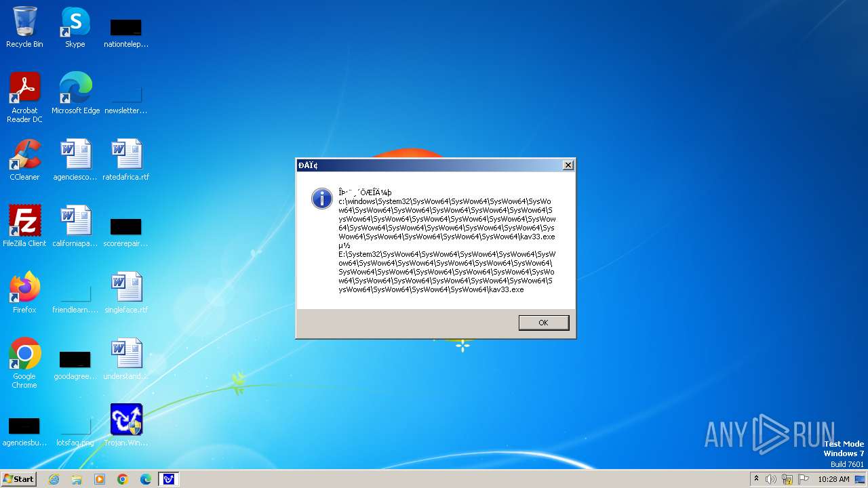The height and width of the screenshot is (488, 868).
Task: Select the friendlearn… desktop file
Action: tap(75, 298)
